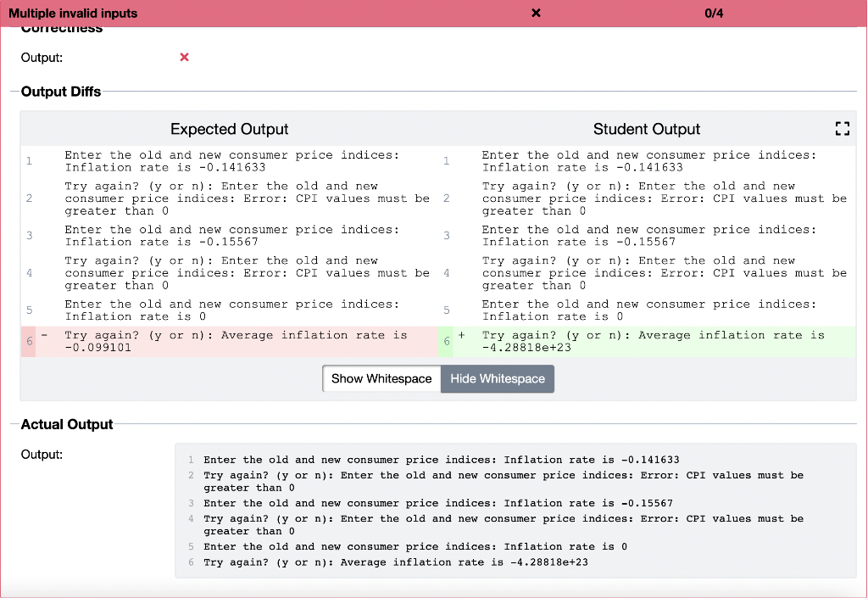Viewport: 868px width, 598px height.
Task: Click student diff line 1 Inflation rate -0.141633
Action: pyautogui.click(x=648, y=161)
